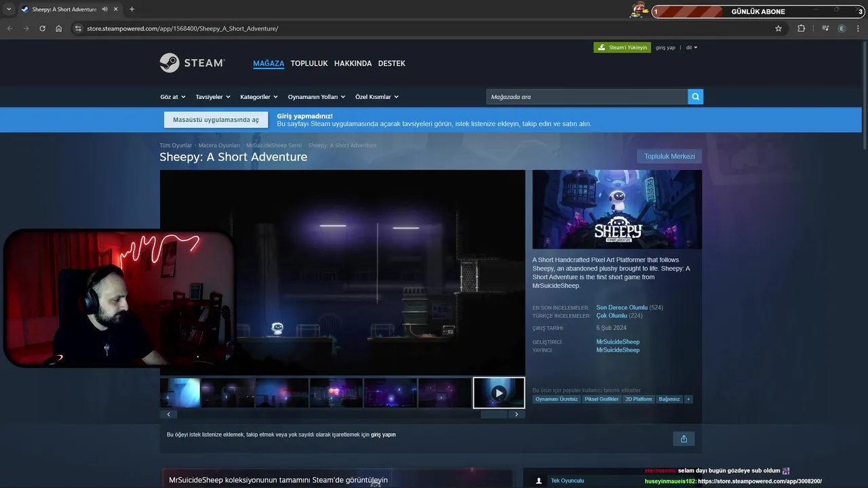Screen dimensions: 868x488
Task: Open the MAĞAZA menu
Action: click(269, 64)
